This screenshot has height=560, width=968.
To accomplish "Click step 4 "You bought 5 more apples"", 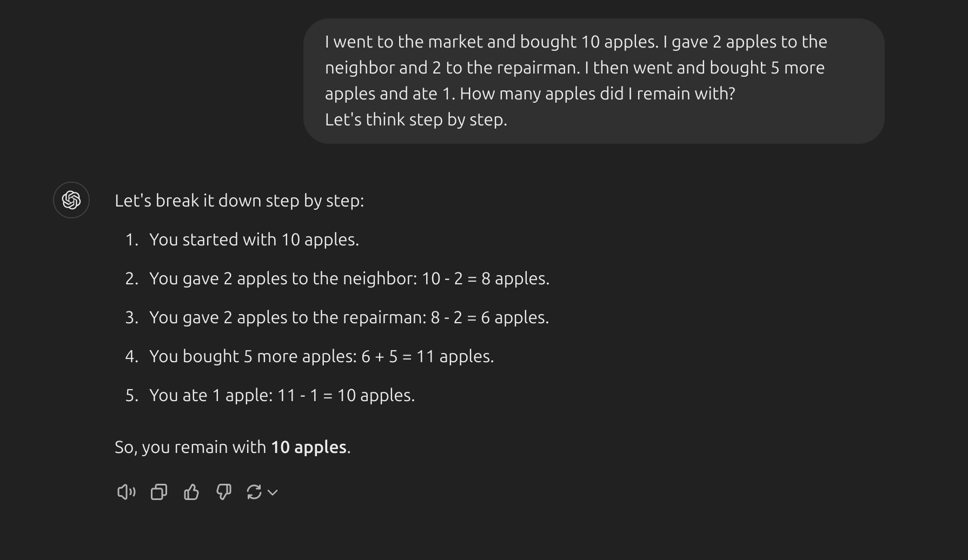I will pyautogui.click(x=322, y=356).
